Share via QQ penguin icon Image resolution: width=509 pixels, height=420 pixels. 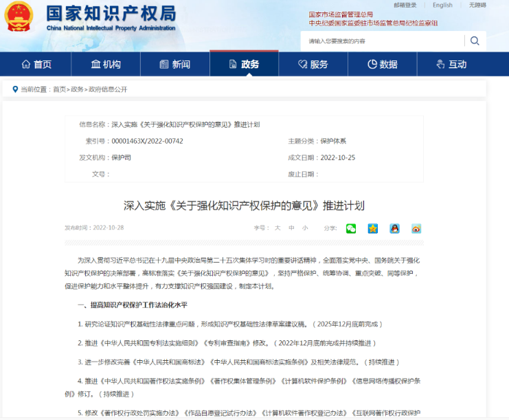[x=394, y=228]
